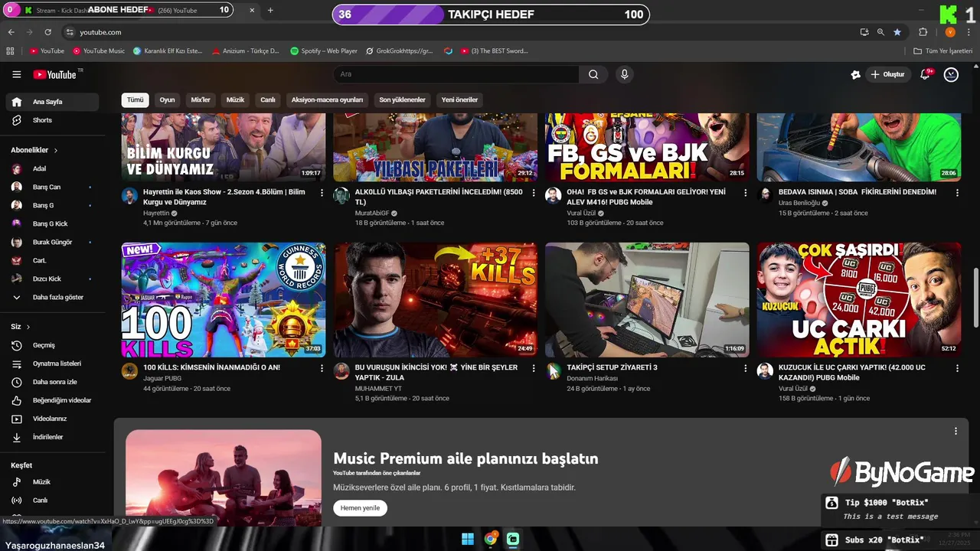Select the Mix'ler filter chip
The width and height of the screenshot is (980, 551).
click(x=201, y=99)
